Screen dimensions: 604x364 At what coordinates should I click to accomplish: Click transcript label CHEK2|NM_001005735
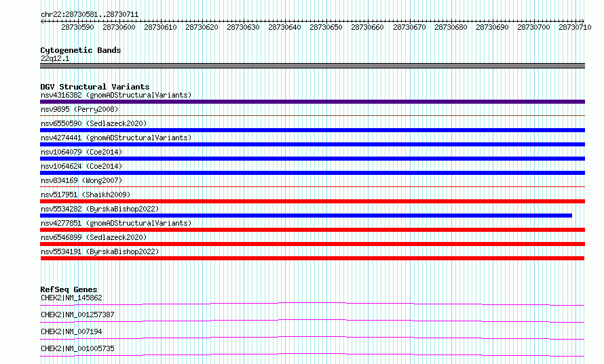point(77,348)
